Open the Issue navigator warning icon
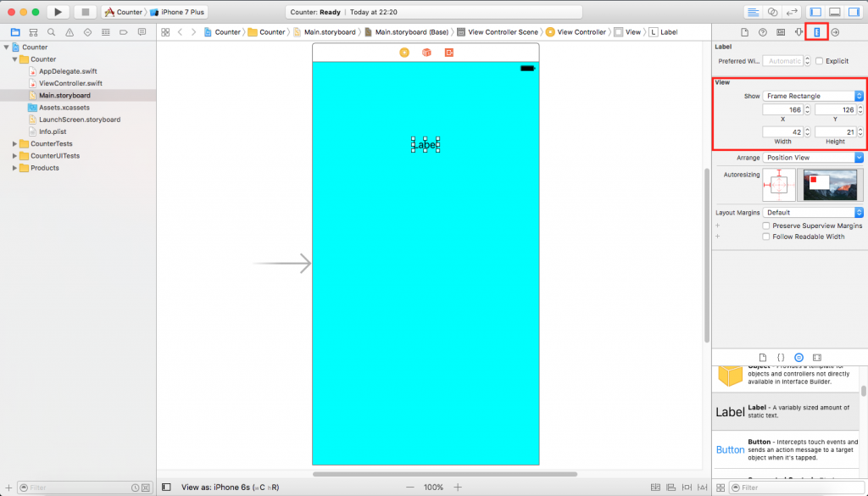Screen dimensions: 868x496 click(69, 32)
